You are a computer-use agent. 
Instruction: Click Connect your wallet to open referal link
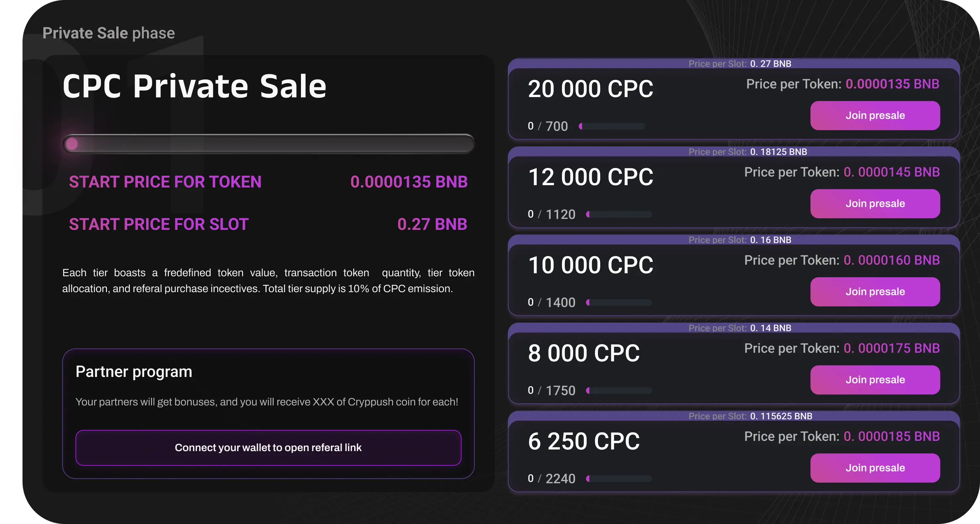[x=268, y=447]
